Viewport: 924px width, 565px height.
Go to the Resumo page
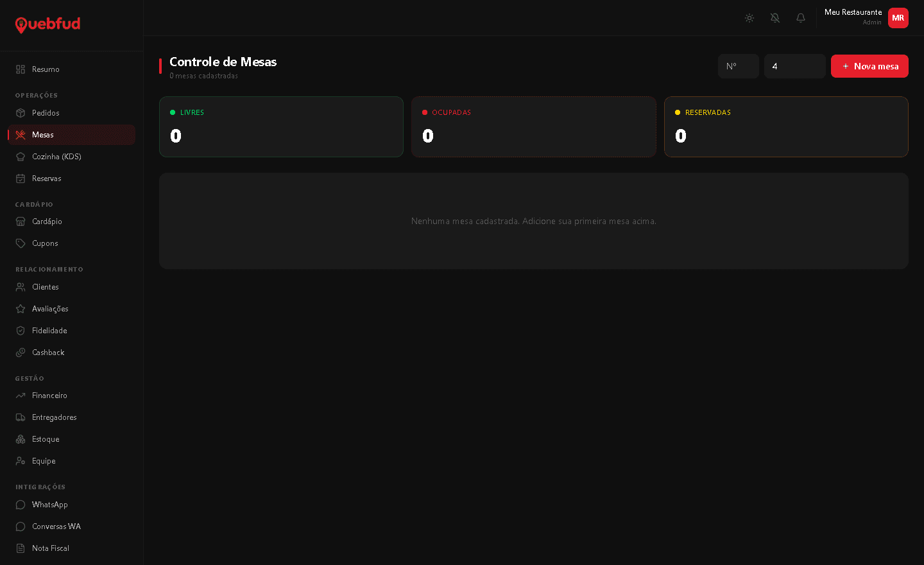71,69
